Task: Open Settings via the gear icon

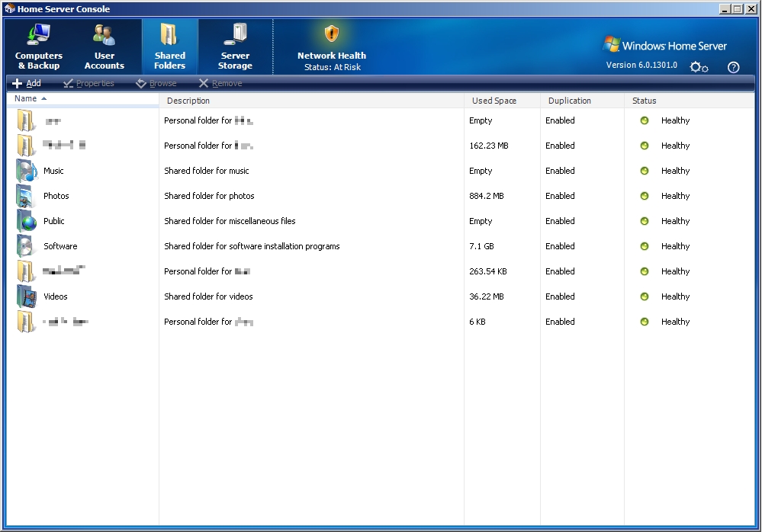Action: coord(699,67)
